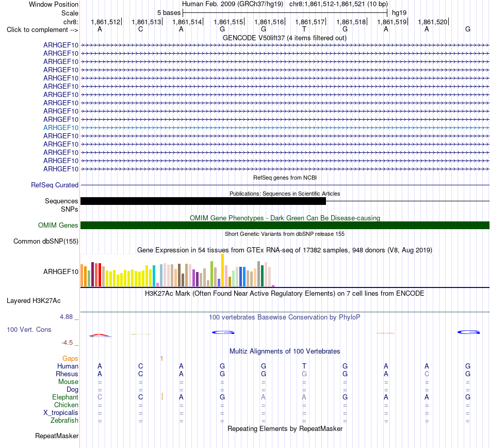Click the orange insertion bar in Elephant row
Viewport: 490px width, 448px height.
[162, 397]
